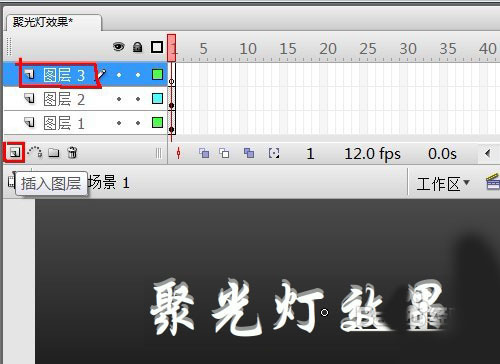Click the timeline panel grip handle
Image resolution: width=500 pixels, height=364 pixels.
9,47
